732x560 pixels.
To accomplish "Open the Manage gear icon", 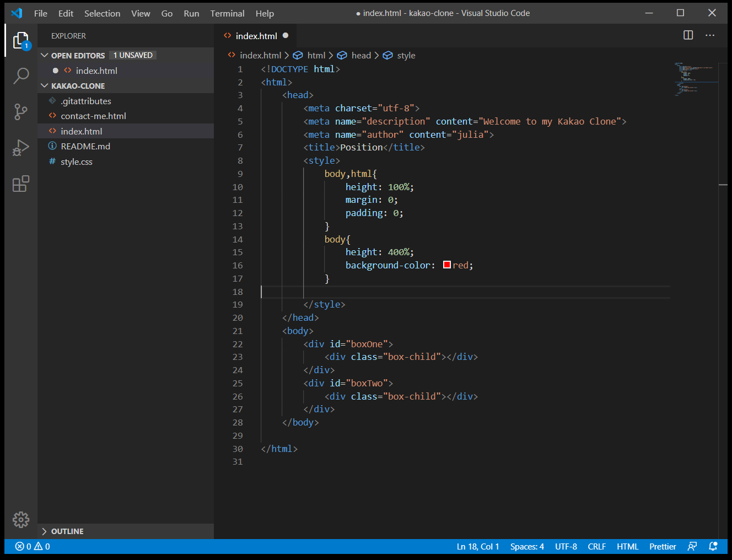I will click(x=21, y=519).
